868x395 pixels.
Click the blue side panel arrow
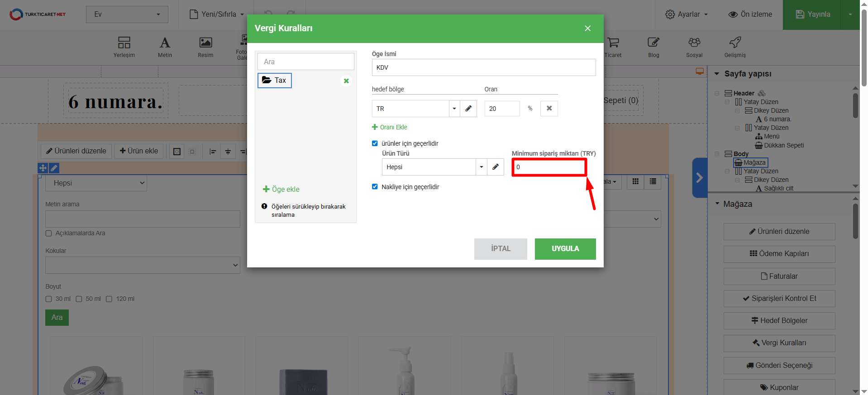[x=699, y=178]
